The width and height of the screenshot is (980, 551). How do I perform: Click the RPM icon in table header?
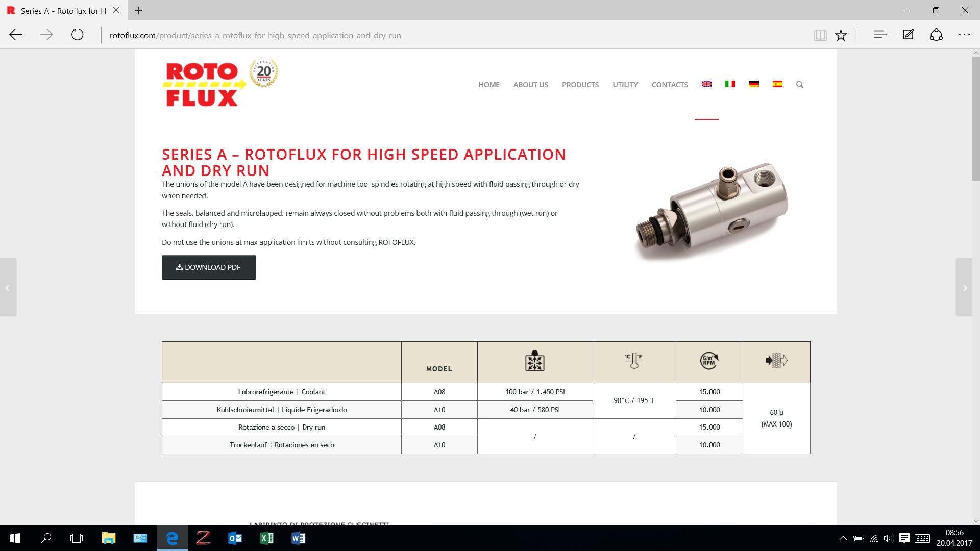[x=709, y=361]
